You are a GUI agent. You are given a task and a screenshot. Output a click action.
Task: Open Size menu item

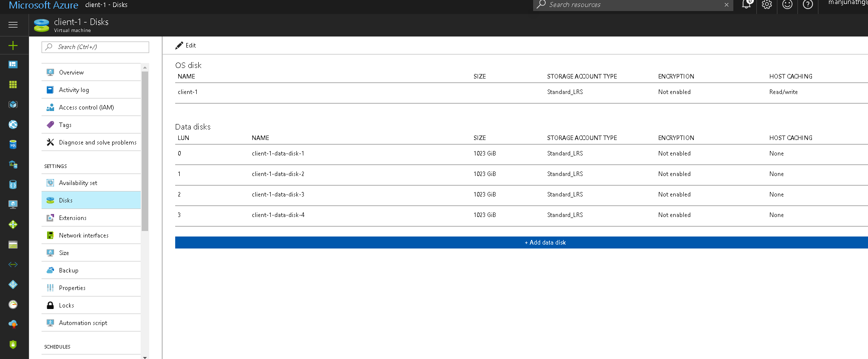point(91,253)
